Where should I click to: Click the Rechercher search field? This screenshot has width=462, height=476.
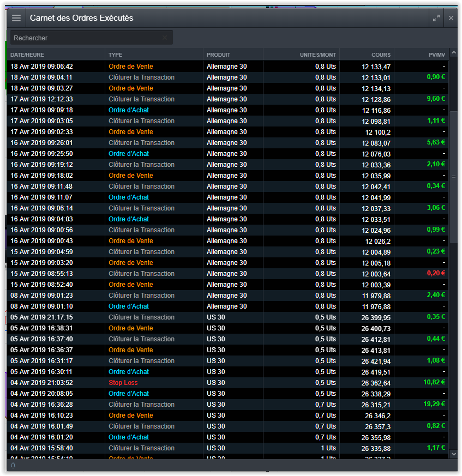[92, 38]
